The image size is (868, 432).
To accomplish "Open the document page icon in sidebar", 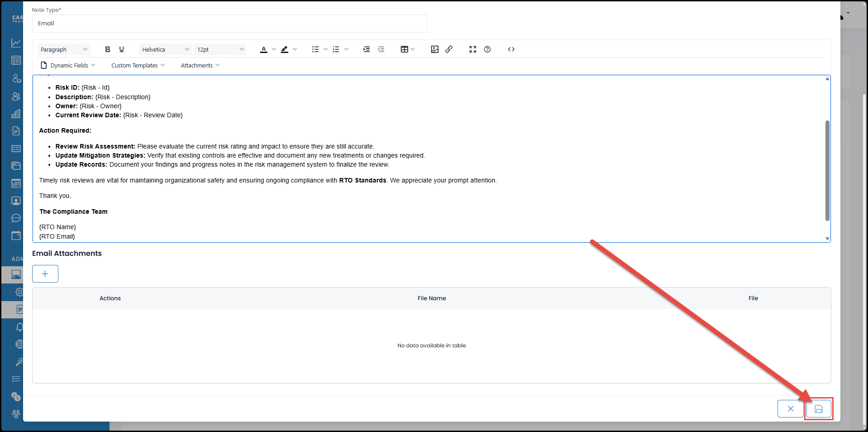I will [x=16, y=131].
